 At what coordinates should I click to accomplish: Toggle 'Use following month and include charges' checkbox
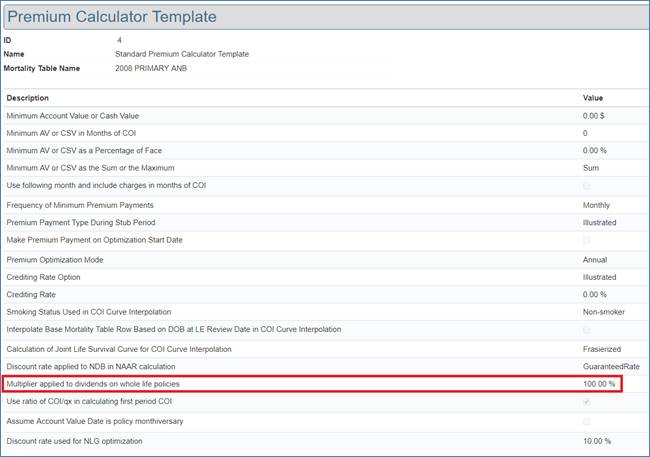click(x=586, y=186)
